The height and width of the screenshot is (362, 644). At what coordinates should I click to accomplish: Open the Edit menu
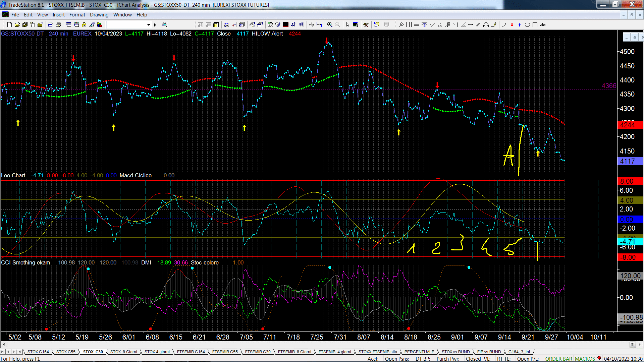pos(28,15)
